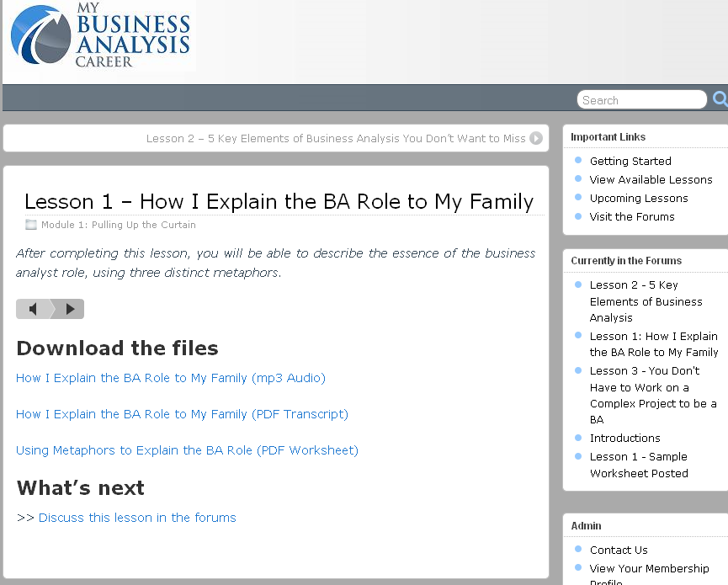728x585 pixels.
Task: Go to Upcoming Lessons
Action: [x=639, y=198]
